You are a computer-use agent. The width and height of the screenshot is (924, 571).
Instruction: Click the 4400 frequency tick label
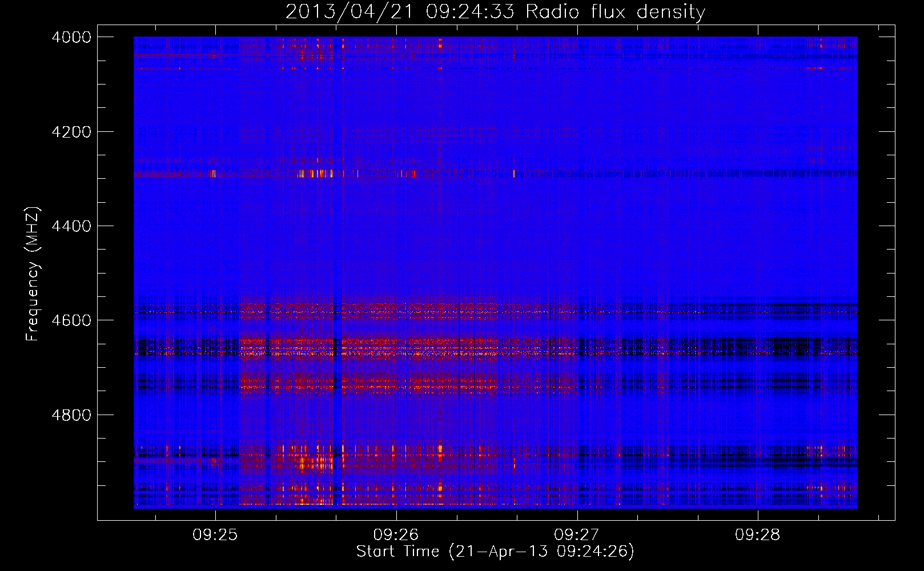(71, 226)
